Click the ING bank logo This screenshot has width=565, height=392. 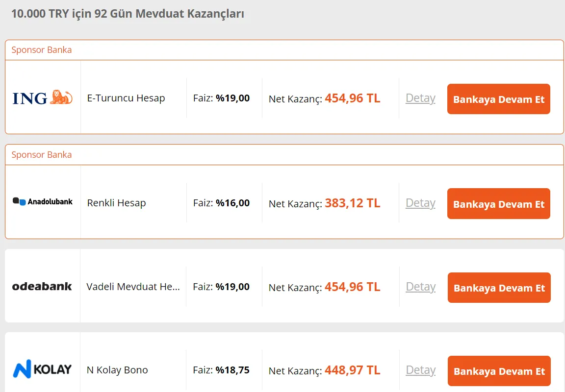click(42, 98)
